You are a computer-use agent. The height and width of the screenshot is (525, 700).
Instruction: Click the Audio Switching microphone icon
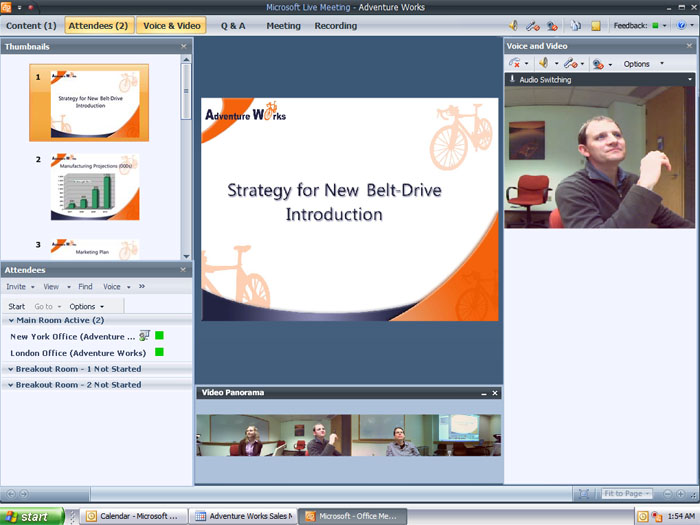[x=512, y=79]
